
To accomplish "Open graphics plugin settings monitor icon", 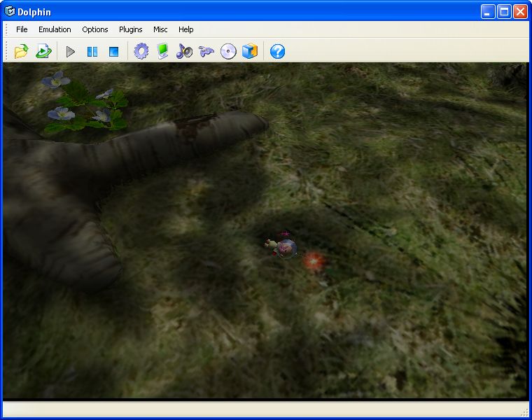I will [x=163, y=52].
